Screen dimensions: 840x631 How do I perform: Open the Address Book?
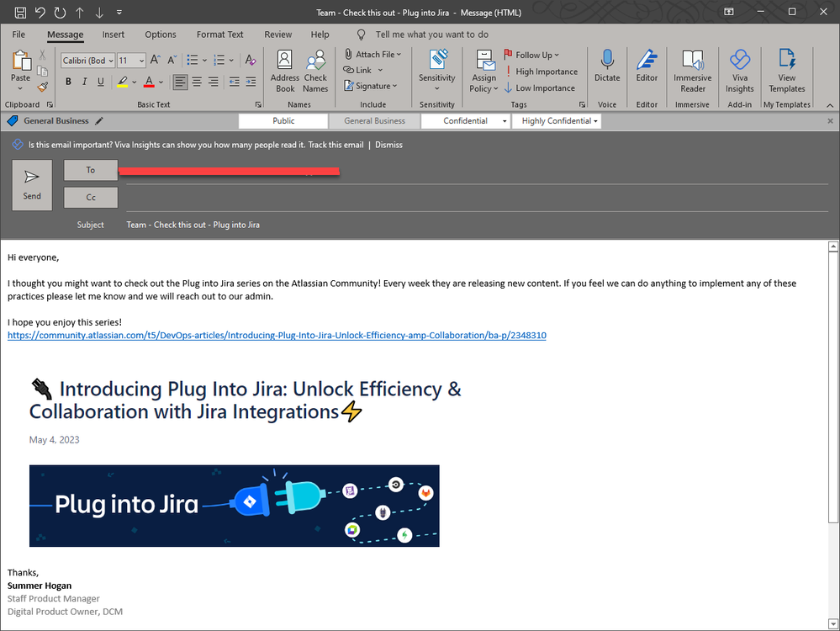[284, 72]
